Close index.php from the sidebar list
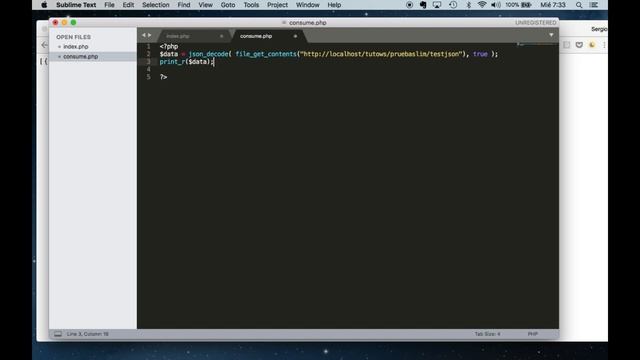The height and width of the screenshot is (360, 640). 59,47
